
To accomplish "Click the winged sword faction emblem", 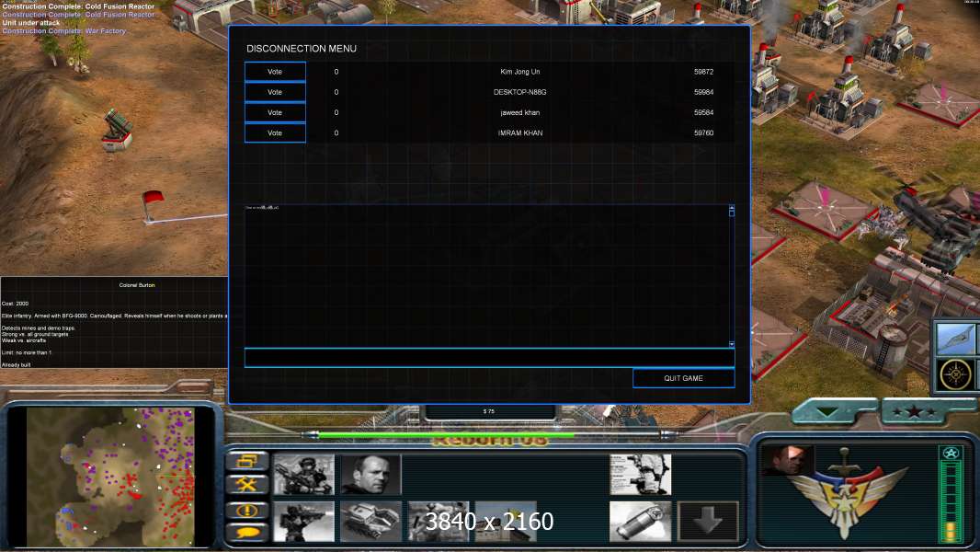I will 845,494.
